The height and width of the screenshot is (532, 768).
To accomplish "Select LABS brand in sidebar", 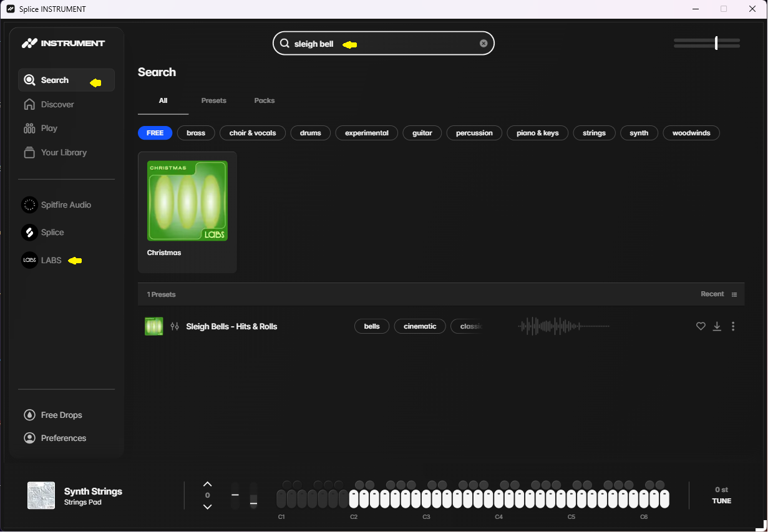I will click(x=41, y=260).
